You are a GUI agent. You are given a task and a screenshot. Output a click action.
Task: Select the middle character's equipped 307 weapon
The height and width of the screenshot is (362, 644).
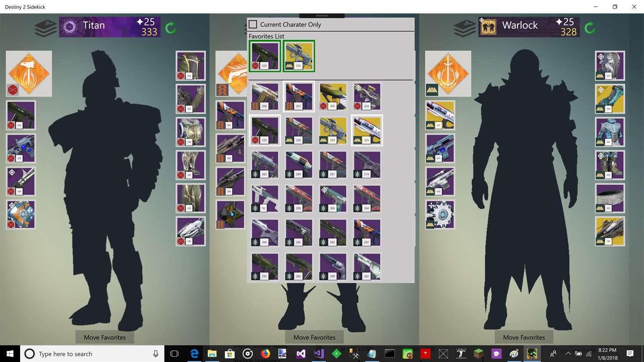231,115
